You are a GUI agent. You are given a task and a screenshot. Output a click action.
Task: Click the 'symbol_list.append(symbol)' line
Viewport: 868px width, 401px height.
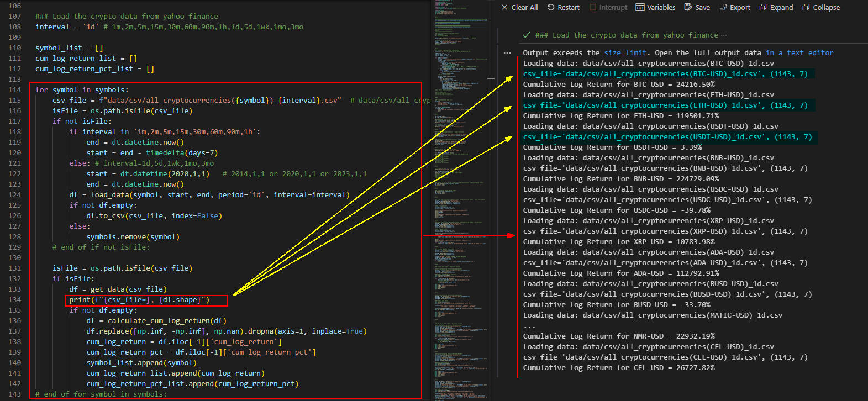point(141,362)
